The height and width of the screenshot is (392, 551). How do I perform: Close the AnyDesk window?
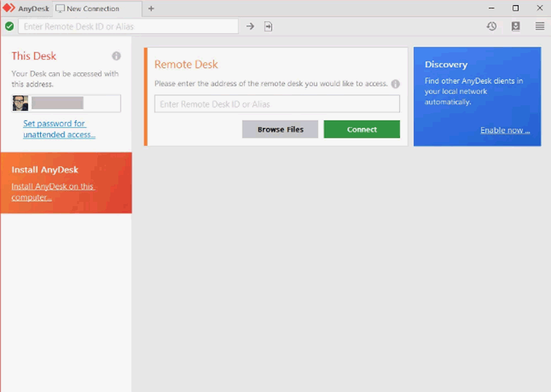(540, 8)
